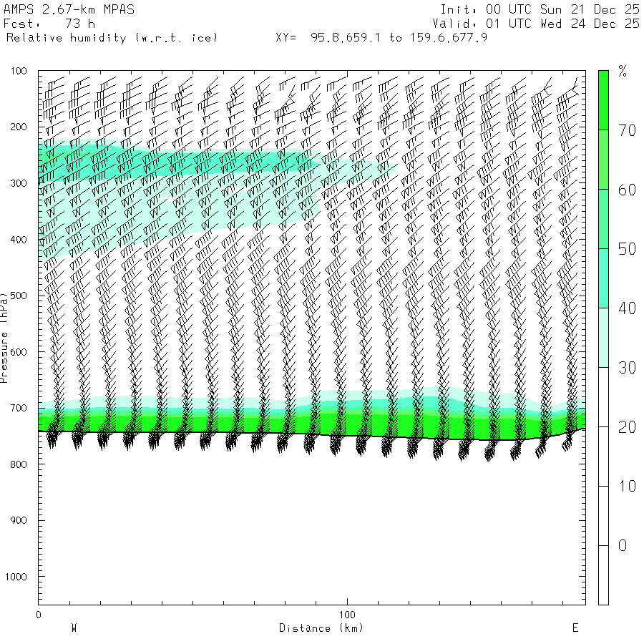Click the white colorbar segment below 0

pyautogui.click(x=603, y=575)
